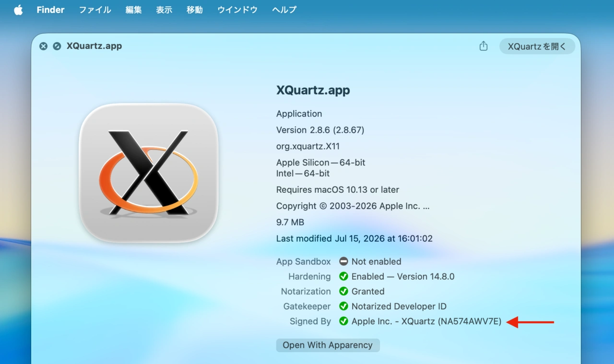
Task: Click Open With Apparency button
Action: (x=328, y=345)
